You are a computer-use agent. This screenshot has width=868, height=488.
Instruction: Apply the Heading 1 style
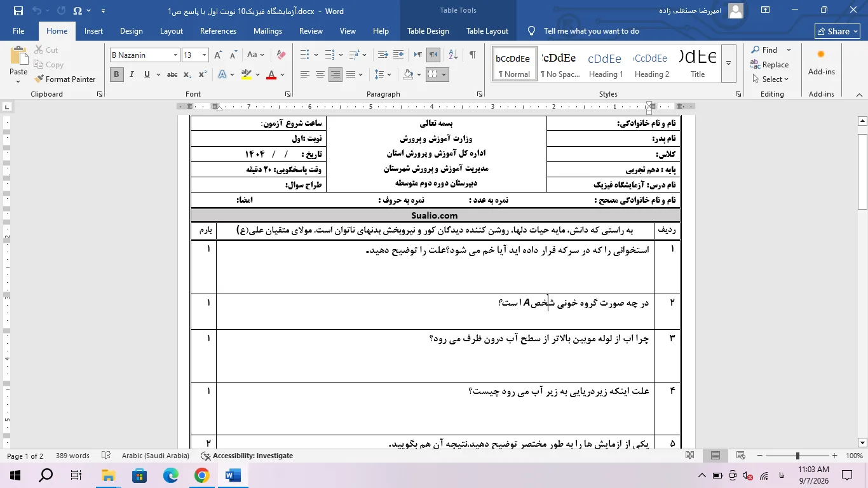[606, 64]
